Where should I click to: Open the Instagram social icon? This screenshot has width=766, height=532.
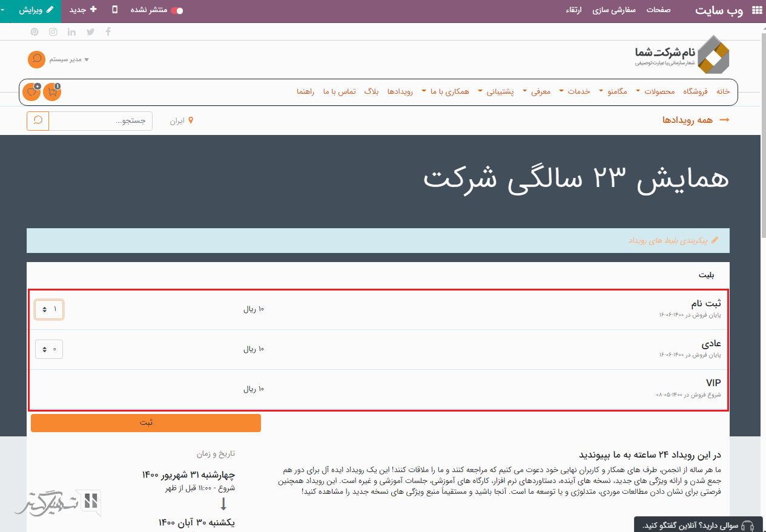click(x=53, y=31)
